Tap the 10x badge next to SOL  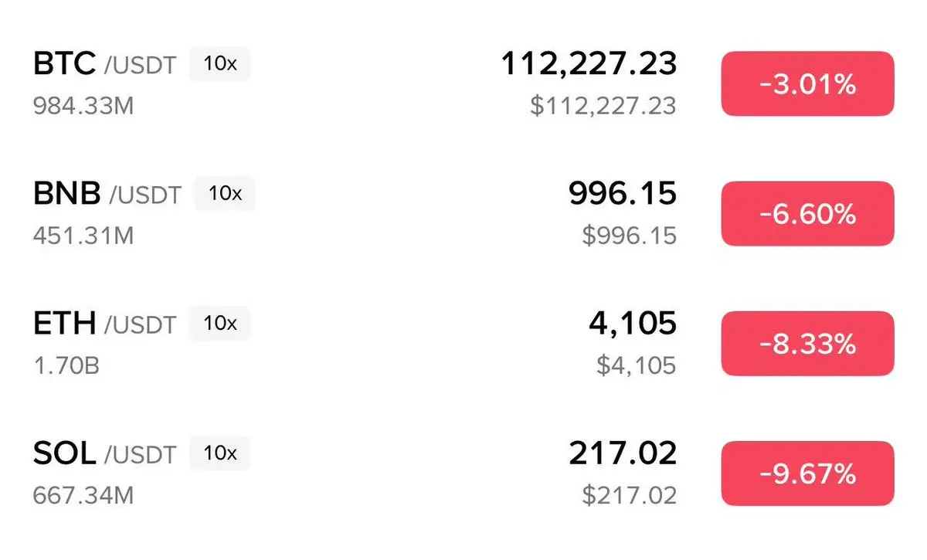pyautogui.click(x=220, y=453)
